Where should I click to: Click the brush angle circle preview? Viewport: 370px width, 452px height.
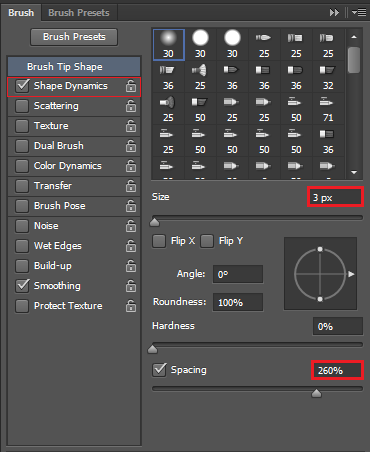coord(320,274)
